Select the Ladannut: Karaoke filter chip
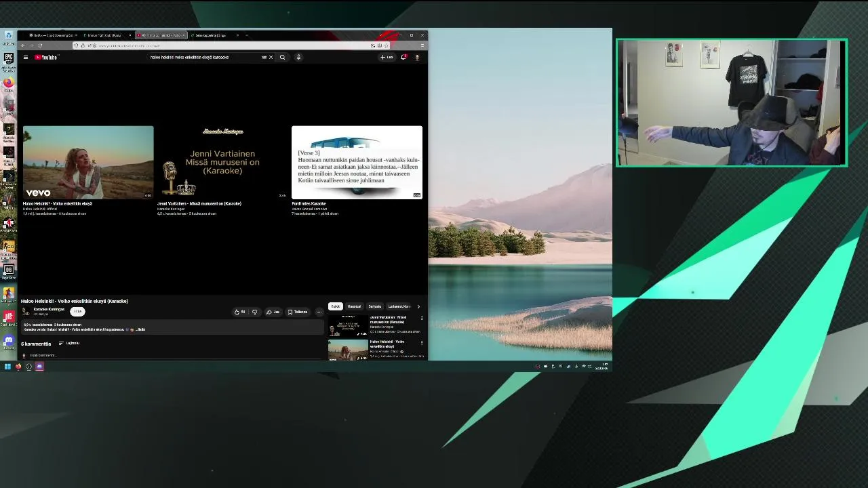 tap(399, 306)
